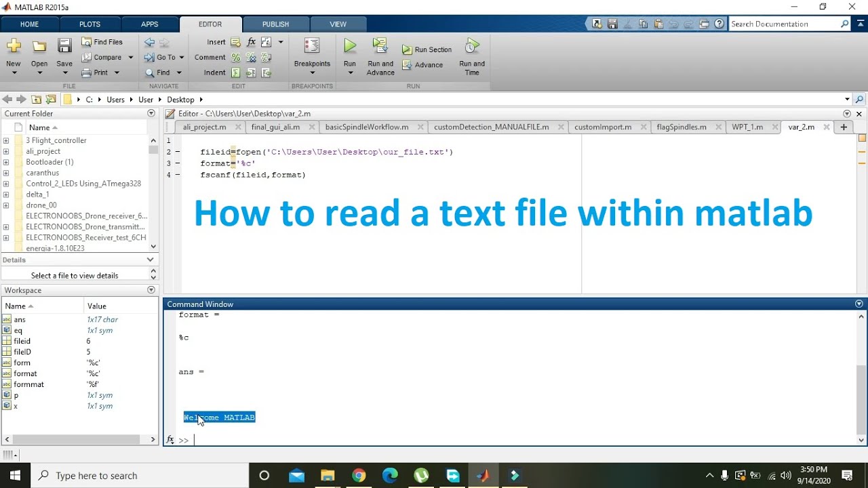The width and height of the screenshot is (868, 488).
Task: Expand the Find dropdown arrow
Action: [x=179, y=73]
